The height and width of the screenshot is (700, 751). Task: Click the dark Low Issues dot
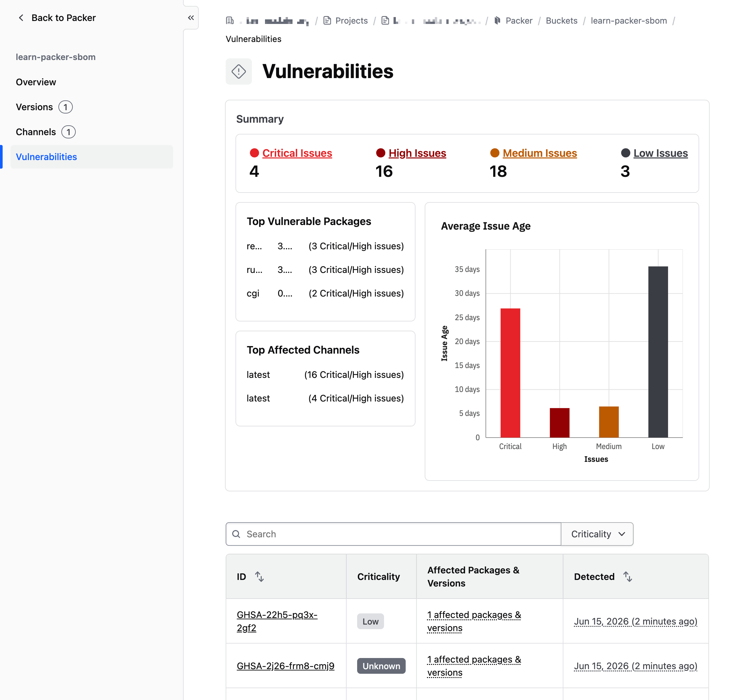tap(625, 153)
